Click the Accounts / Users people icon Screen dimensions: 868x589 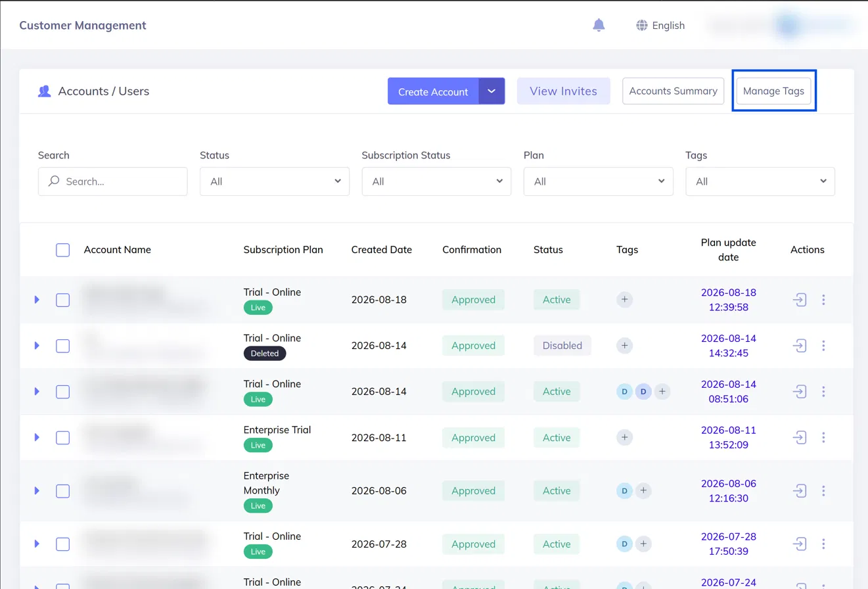[44, 91]
